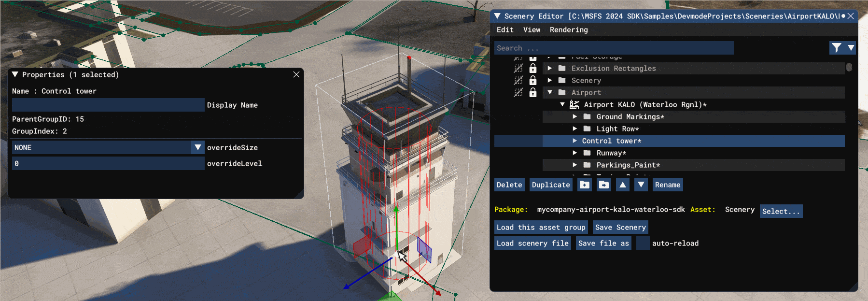The height and width of the screenshot is (301, 868).
Task: Toggle visibility of Scenery group
Action: (518, 80)
